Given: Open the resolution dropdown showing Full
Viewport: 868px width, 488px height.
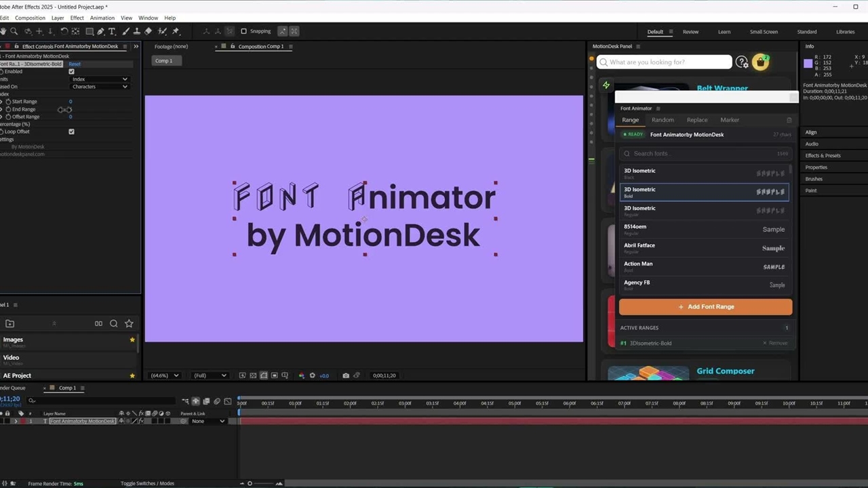Looking at the screenshot, I should [210, 375].
